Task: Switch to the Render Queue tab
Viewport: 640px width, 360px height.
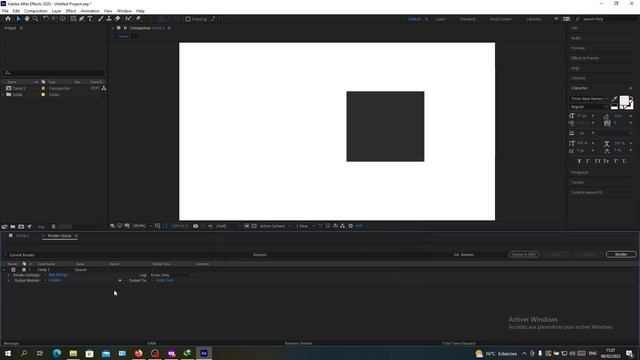Action: [60, 236]
